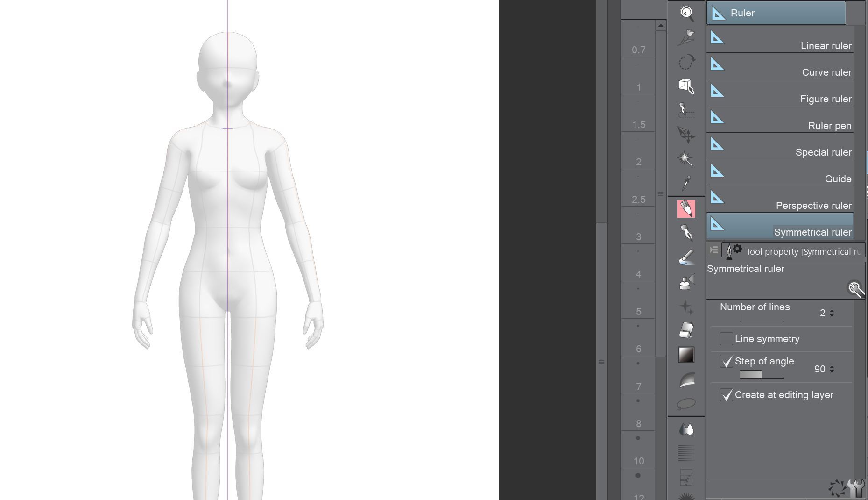This screenshot has height=500, width=868.
Task: Select the Ruler pen sub tool
Action: [x=780, y=119]
